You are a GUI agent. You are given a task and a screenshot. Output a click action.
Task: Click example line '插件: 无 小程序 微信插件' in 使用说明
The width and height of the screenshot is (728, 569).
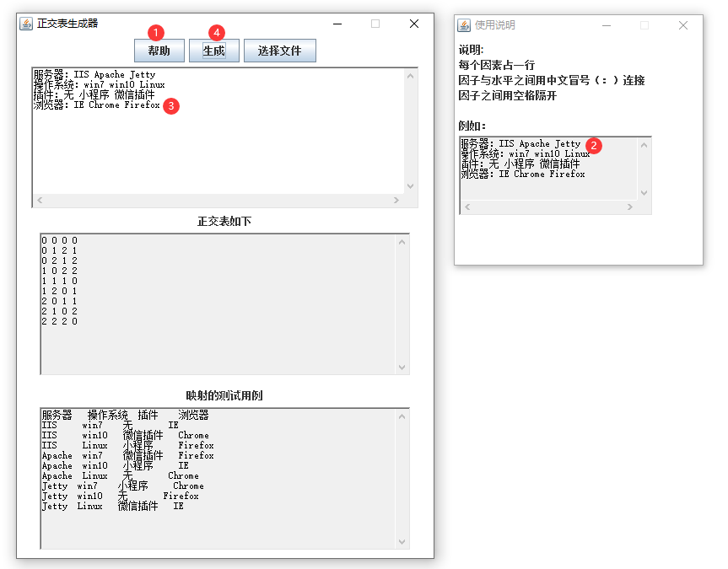tap(520, 164)
